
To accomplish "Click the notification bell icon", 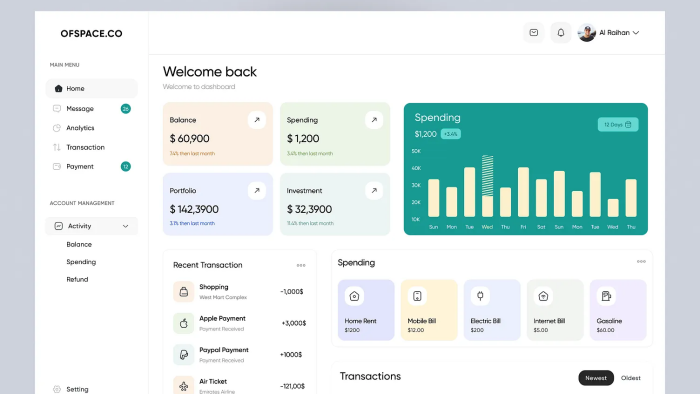I will click(x=561, y=33).
